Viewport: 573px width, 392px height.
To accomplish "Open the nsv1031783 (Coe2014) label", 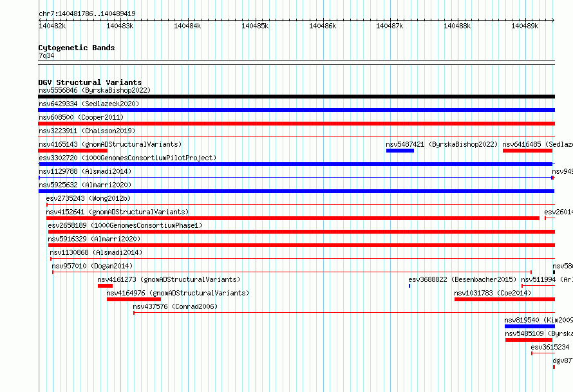I will click(493, 293).
